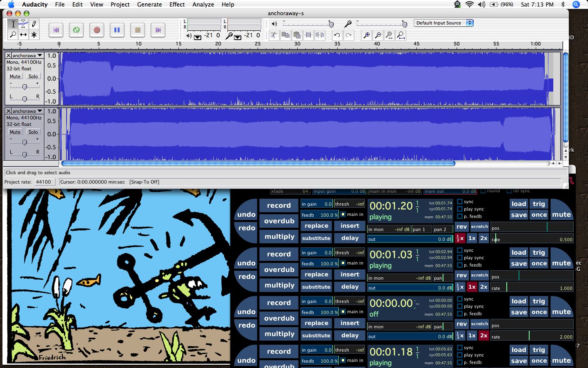Open the Effect menu

(177, 4)
